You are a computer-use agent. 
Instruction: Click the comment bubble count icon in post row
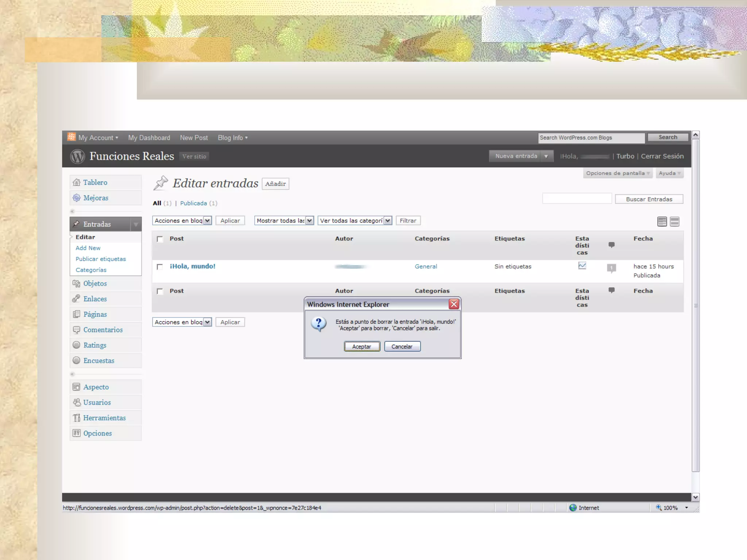pyautogui.click(x=612, y=268)
